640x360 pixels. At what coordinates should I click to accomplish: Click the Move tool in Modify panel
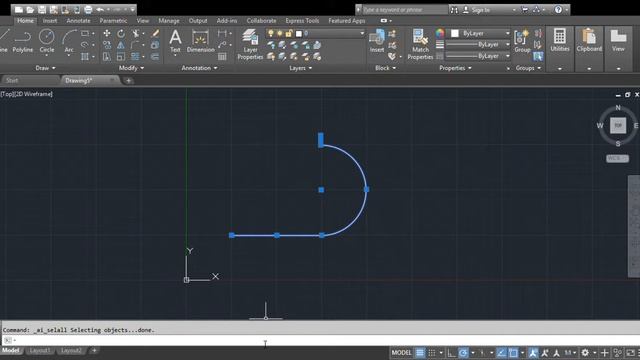click(x=107, y=33)
